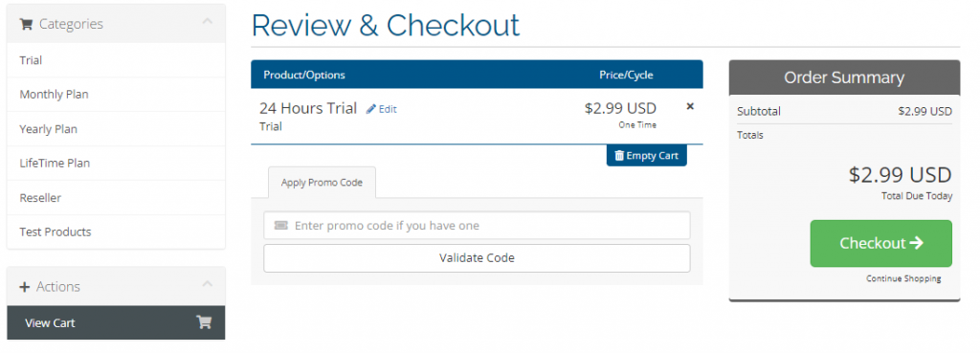Select the Apply Promo Code tab
This screenshot has height=353, width=980.
click(x=322, y=183)
